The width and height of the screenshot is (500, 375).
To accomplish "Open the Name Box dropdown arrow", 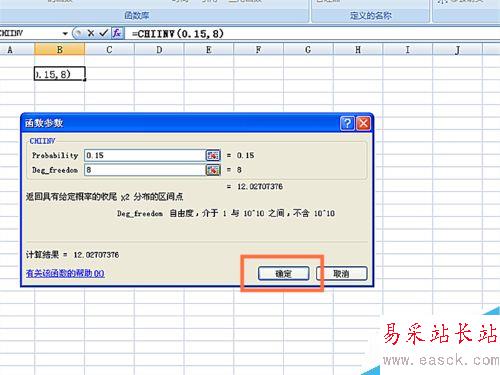I will [x=65, y=33].
